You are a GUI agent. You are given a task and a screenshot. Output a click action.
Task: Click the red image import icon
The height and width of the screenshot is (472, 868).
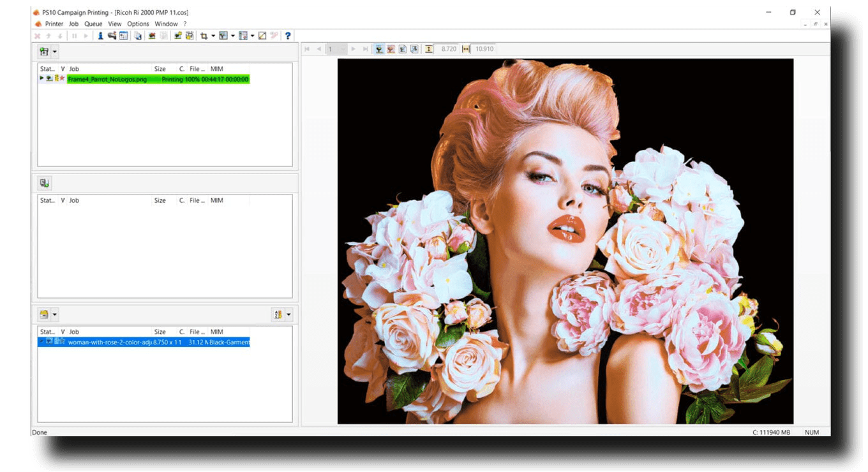[x=152, y=36]
